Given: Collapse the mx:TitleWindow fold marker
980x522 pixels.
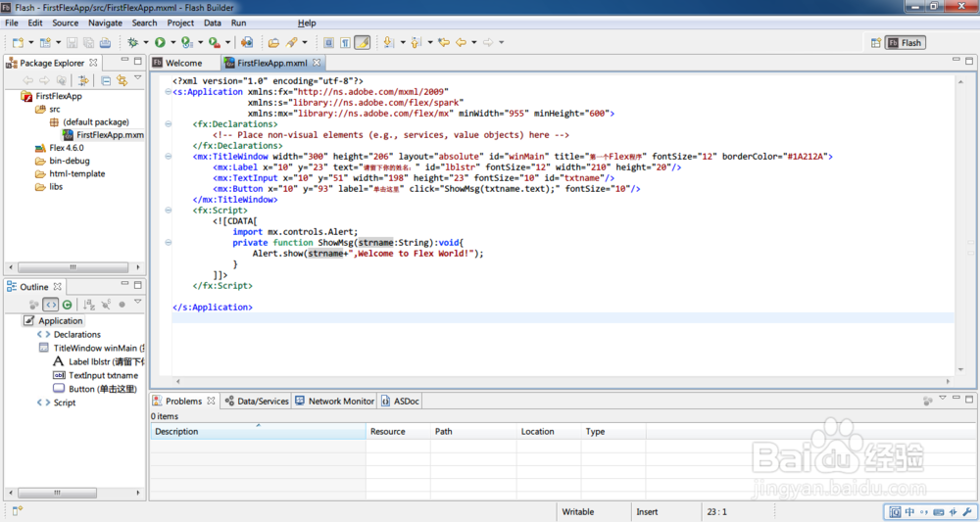Looking at the screenshot, I should 169,156.
